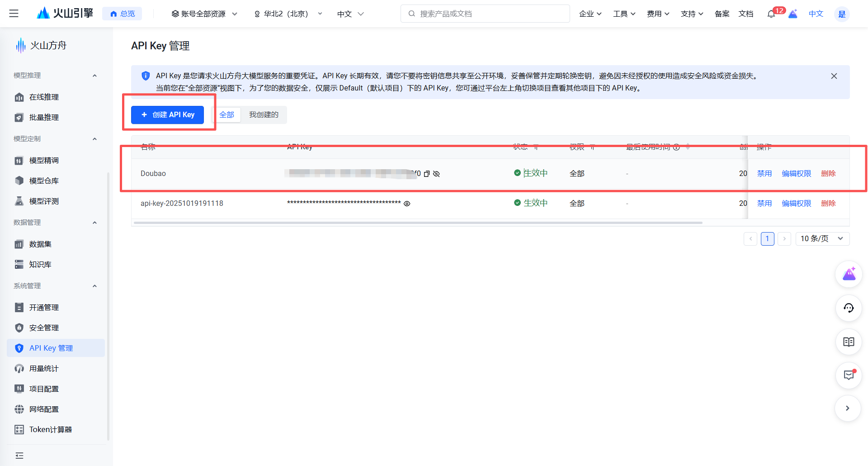Close the API Key info banner

tap(834, 76)
